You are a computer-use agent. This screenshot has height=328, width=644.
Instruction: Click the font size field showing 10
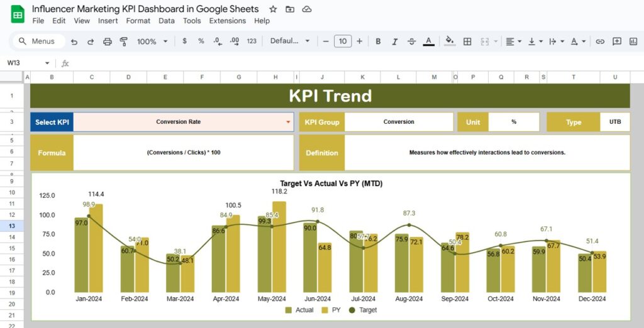click(343, 41)
